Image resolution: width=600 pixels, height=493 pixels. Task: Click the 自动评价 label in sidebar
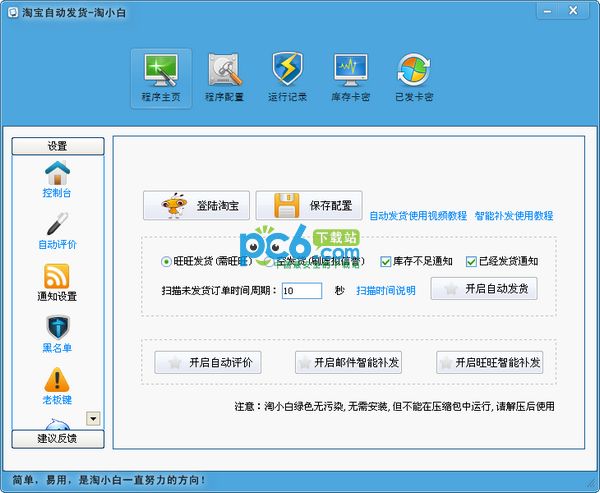pyautogui.click(x=57, y=245)
